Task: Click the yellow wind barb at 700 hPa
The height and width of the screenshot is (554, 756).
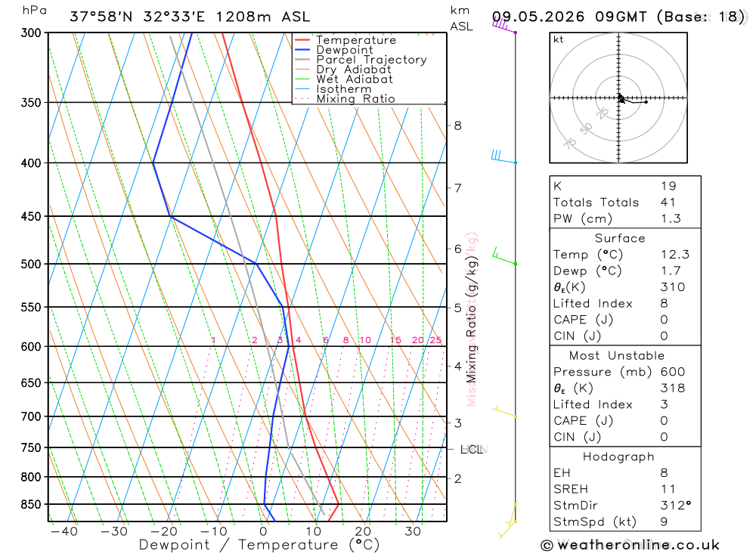Action: tap(504, 411)
